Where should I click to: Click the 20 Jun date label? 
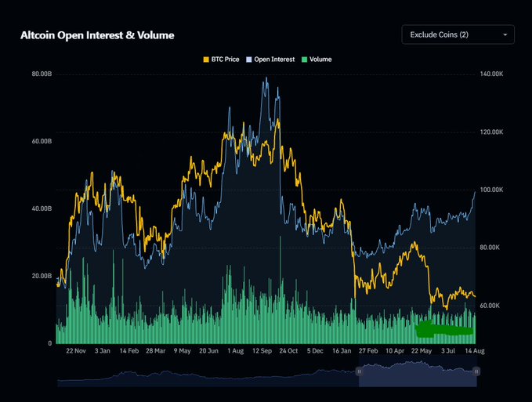click(208, 351)
